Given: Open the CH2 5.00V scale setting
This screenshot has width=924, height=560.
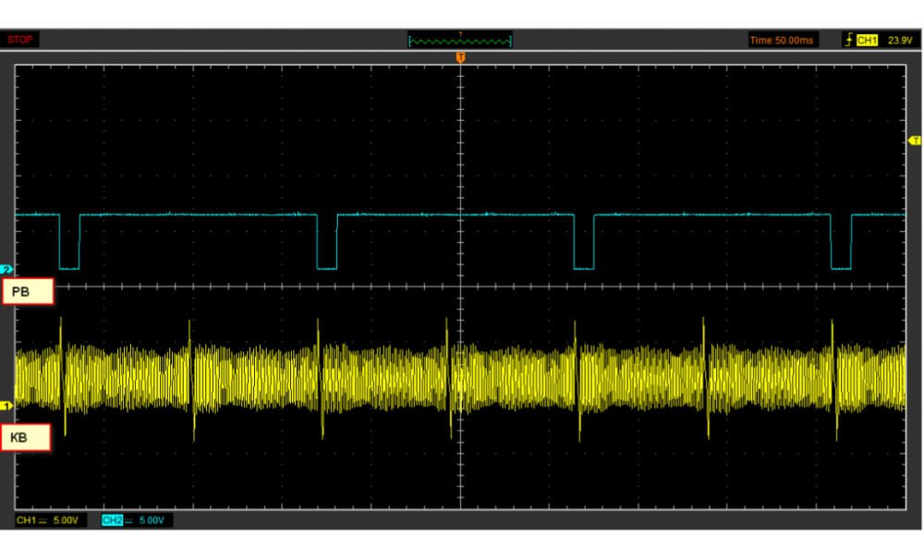Looking at the screenshot, I should (152, 521).
